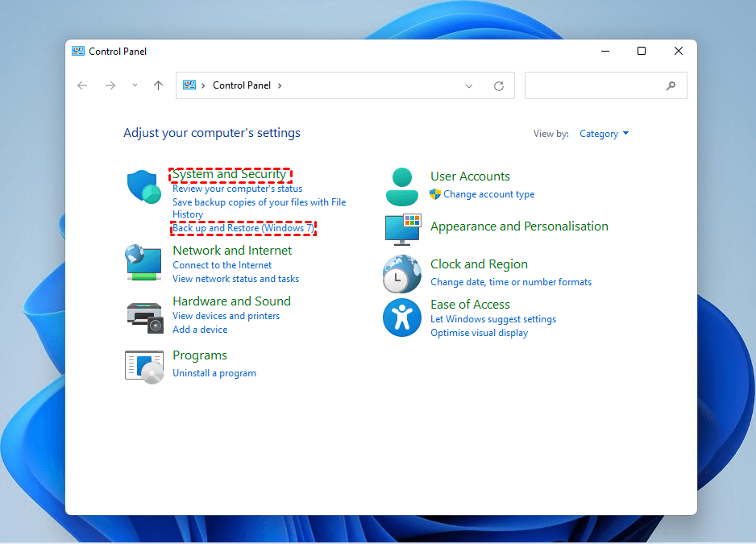Open the User Accounts category
Viewport: 756px width, 544px height.
tap(470, 176)
